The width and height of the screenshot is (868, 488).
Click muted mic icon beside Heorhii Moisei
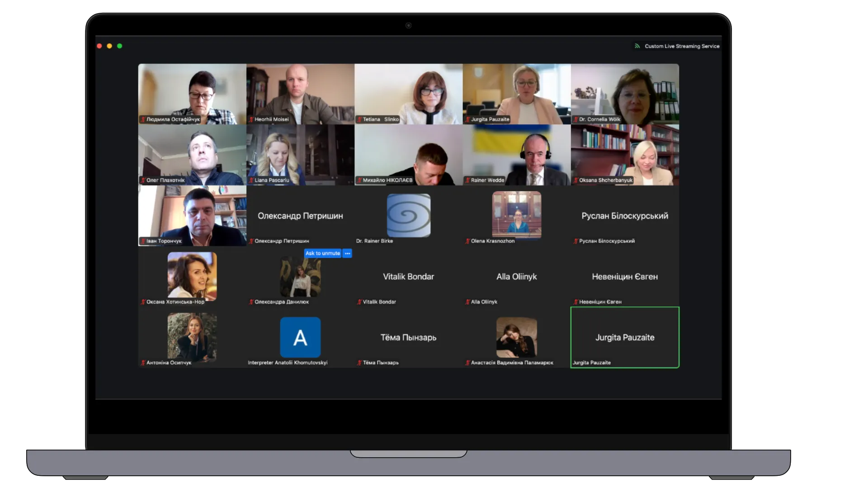tap(251, 120)
